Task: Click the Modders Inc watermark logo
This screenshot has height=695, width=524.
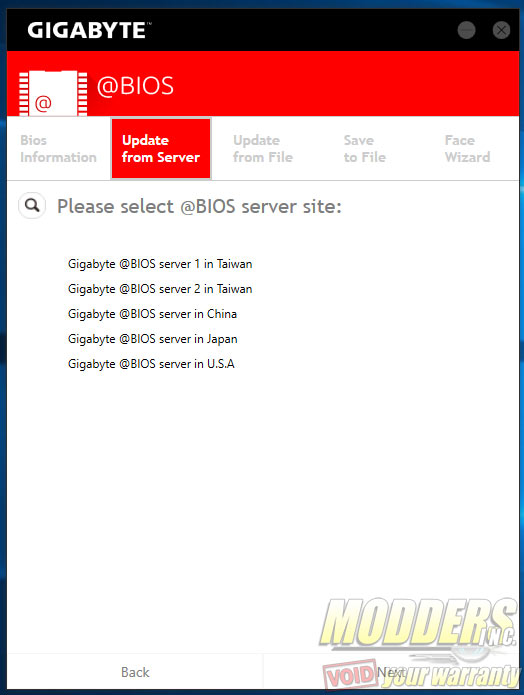Action: tap(420, 641)
